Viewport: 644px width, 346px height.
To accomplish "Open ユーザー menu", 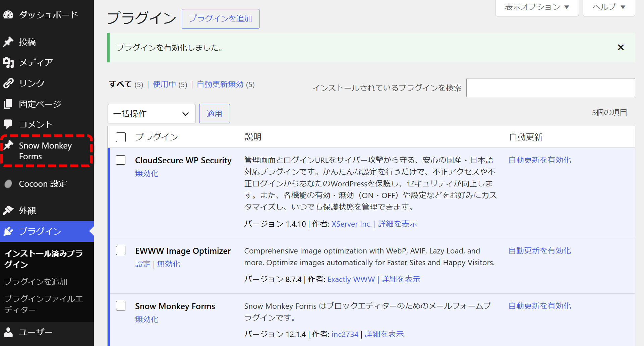I will point(47,332).
